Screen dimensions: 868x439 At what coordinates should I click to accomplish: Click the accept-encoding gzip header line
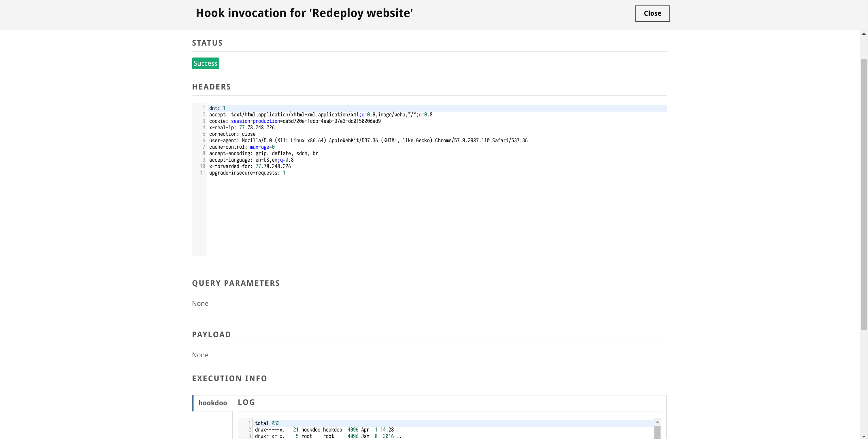[x=263, y=153]
